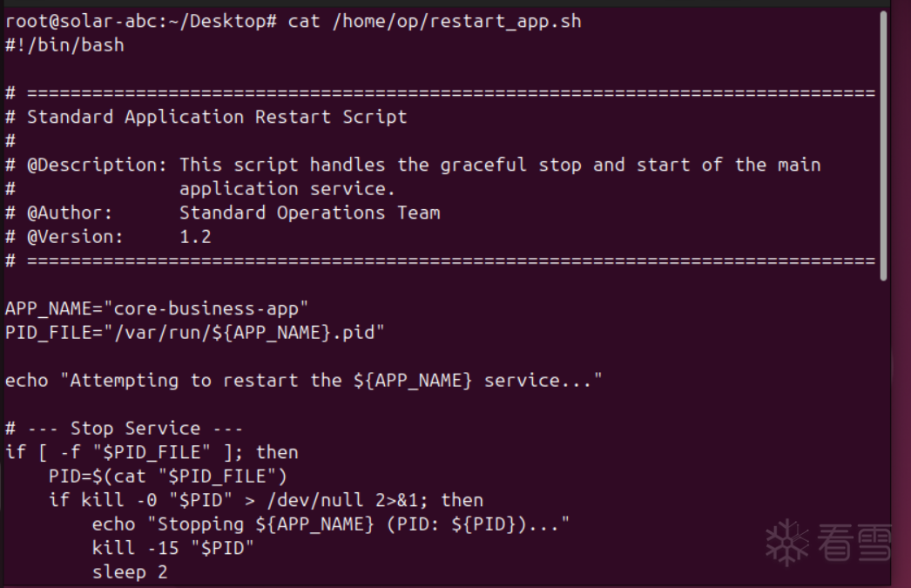Click the kill -15 "$PID" command

click(172, 548)
